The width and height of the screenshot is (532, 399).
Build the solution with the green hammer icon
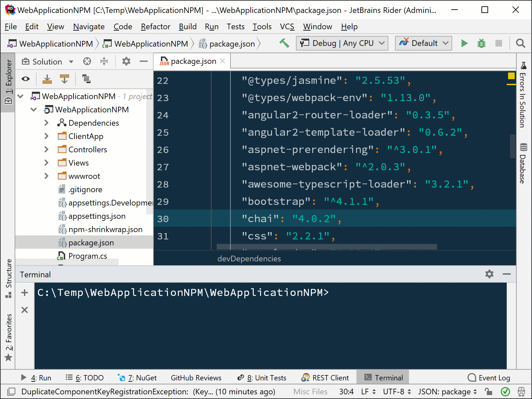point(284,43)
